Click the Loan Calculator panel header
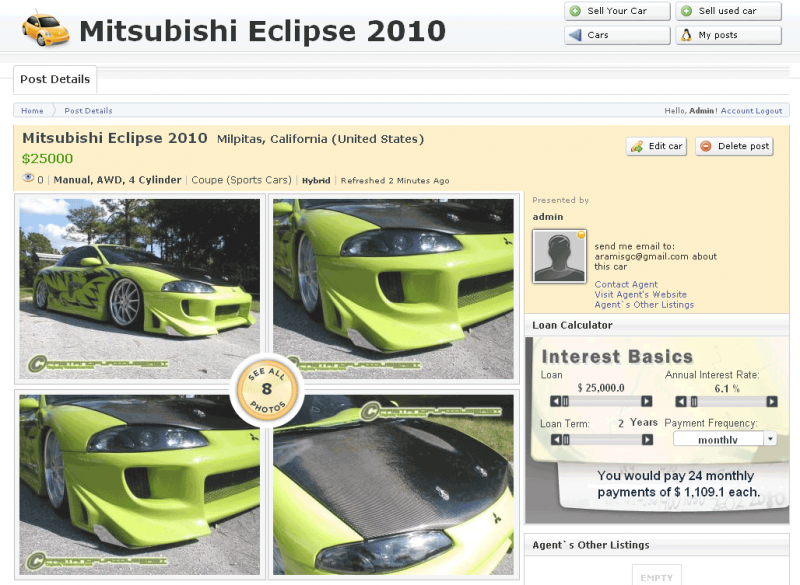Image resolution: width=800 pixels, height=585 pixels. tap(657, 325)
